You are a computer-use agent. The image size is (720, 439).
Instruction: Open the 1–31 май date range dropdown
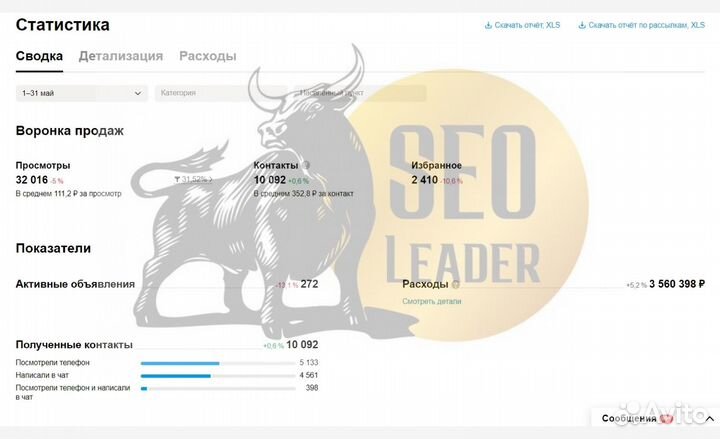tap(82, 93)
